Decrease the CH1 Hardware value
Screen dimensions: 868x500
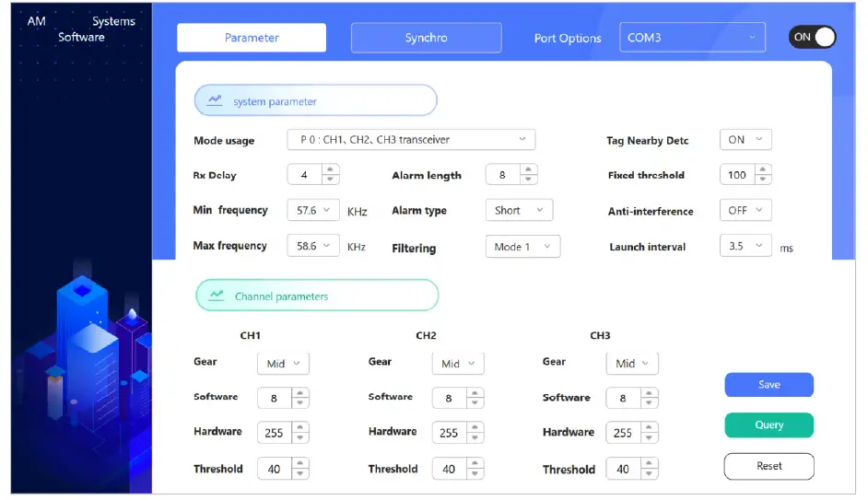pos(300,437)
